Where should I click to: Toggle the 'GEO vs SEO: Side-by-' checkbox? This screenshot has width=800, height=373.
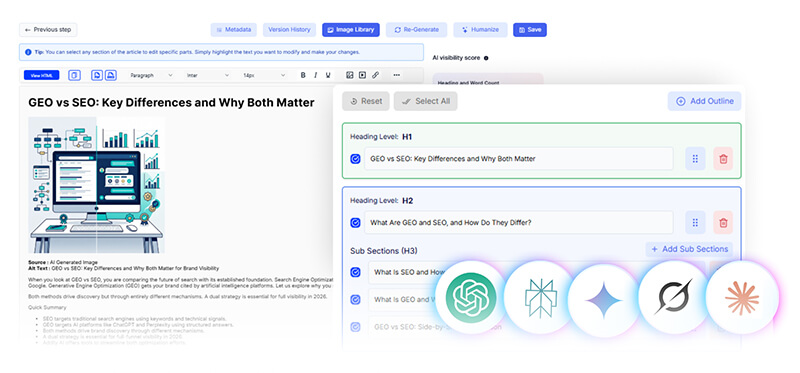pyautogui.click(x=356, y=327)
